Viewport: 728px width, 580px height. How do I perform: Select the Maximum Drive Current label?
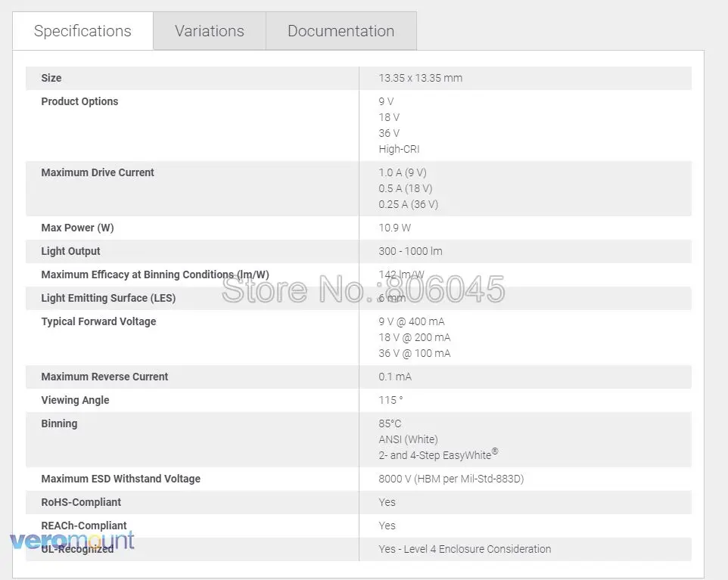pos(98,172)
